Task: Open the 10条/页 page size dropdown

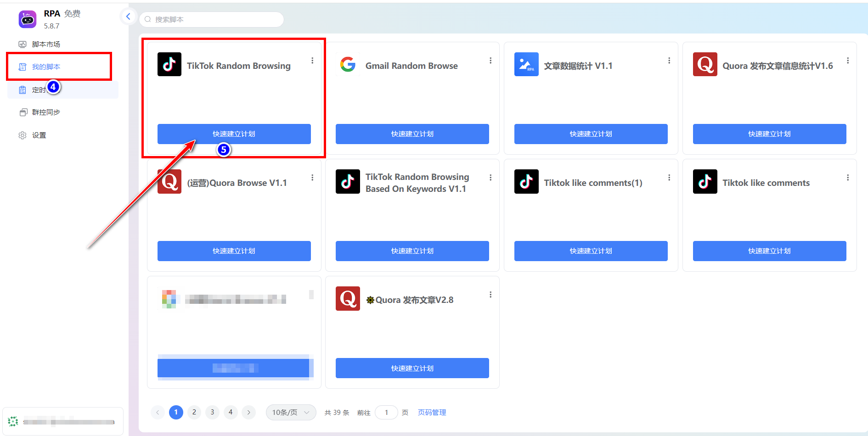Action: click(x=291, y=412)
